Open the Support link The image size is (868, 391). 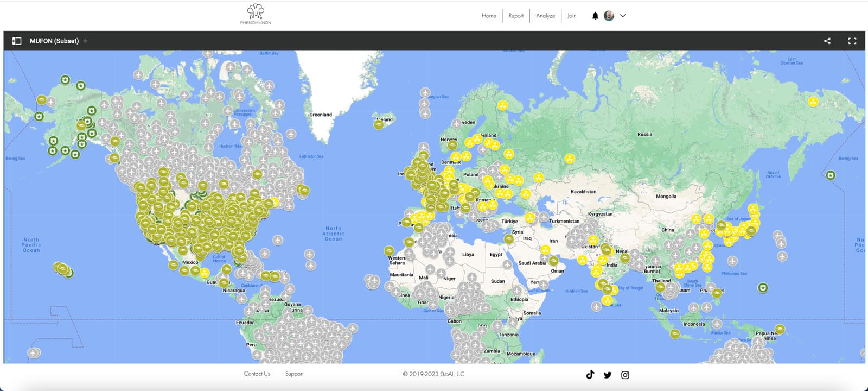(x=295, y=374)
